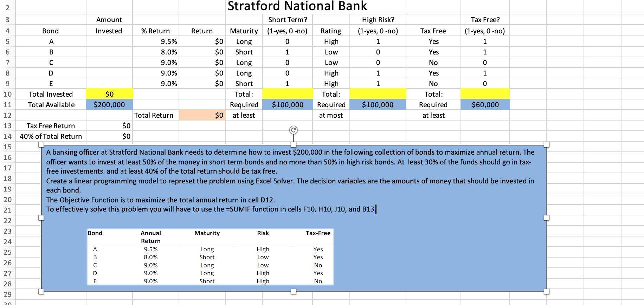Select the high-risk flag 0 for bond C in row 7
Screen dimensions: 644x305
[378, 63]
